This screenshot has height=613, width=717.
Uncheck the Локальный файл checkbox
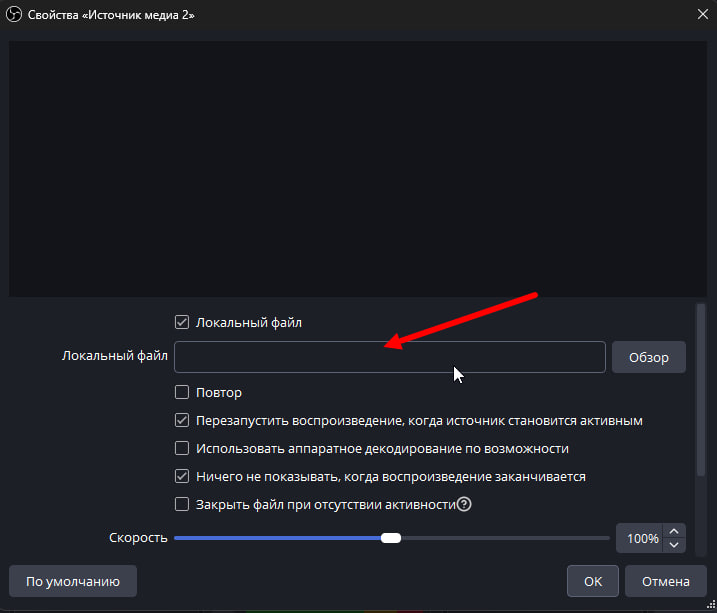pyautogui.click(x=182, y=322)
